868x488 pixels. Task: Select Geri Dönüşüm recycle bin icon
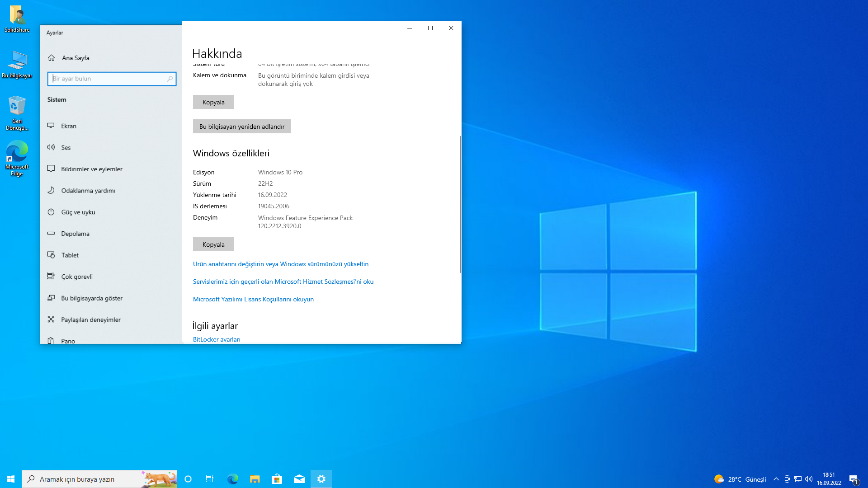17,113
